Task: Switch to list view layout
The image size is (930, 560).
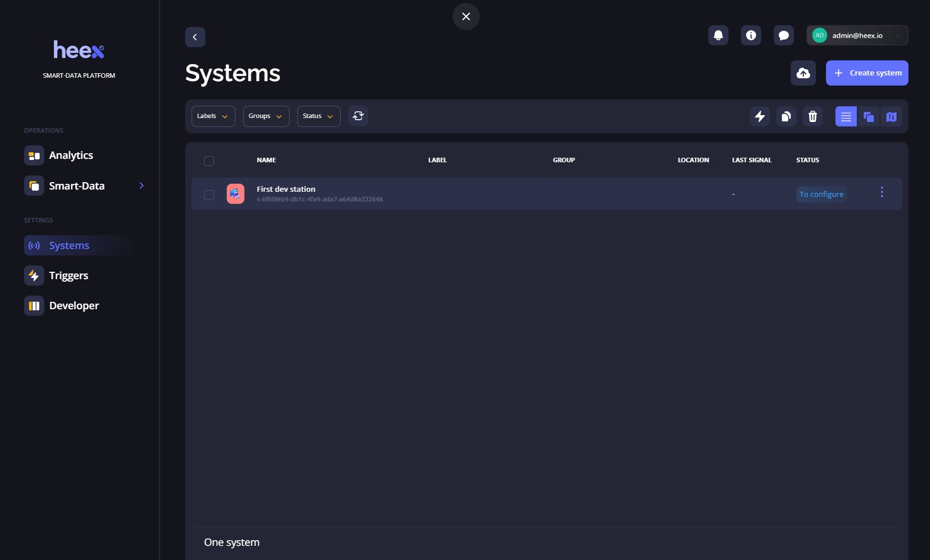Action: [x=845, y=116]
